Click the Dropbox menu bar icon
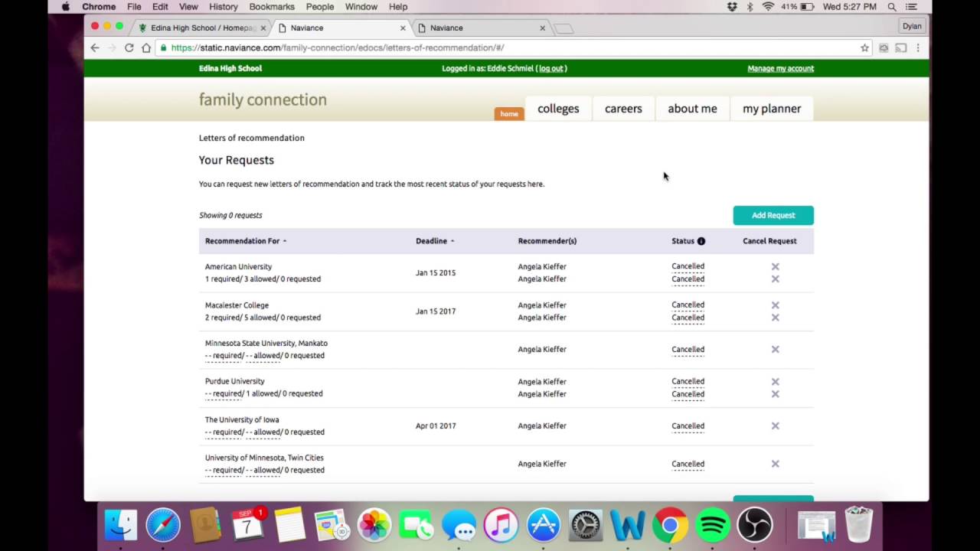Viewport: 980px width, 551px height. (732, 7)
